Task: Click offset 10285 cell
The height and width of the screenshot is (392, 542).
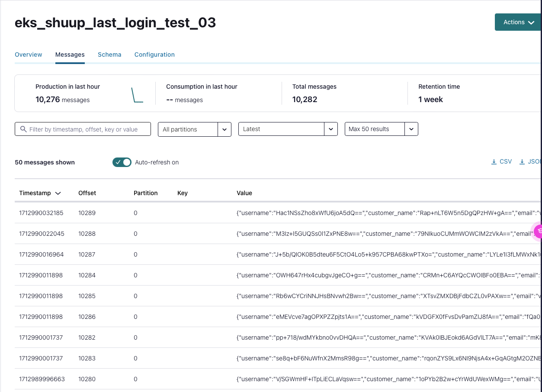Action: [87, 296]
